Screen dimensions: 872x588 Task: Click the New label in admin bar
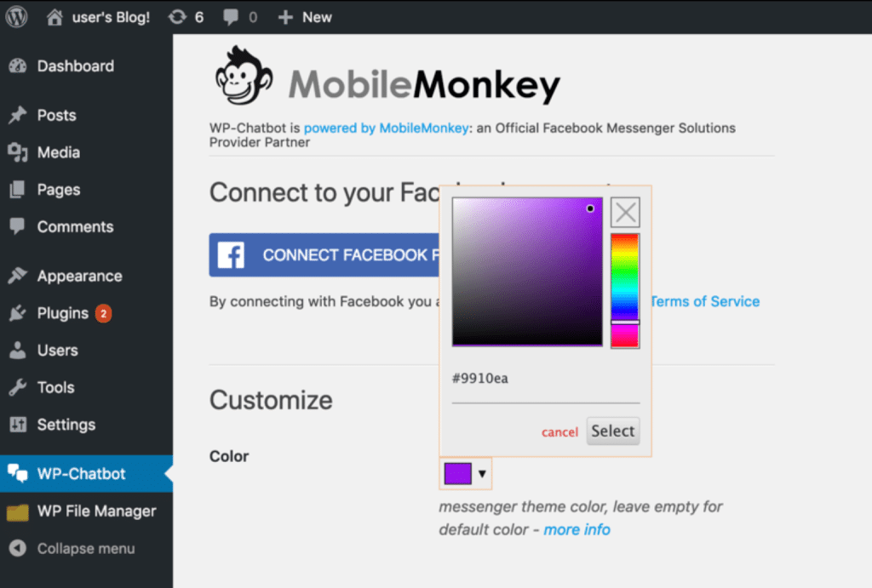click(x=317, y=17)
